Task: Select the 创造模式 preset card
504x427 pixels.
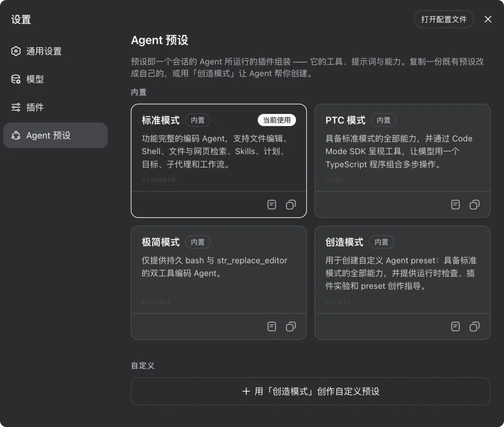Action: click(402, 283)
